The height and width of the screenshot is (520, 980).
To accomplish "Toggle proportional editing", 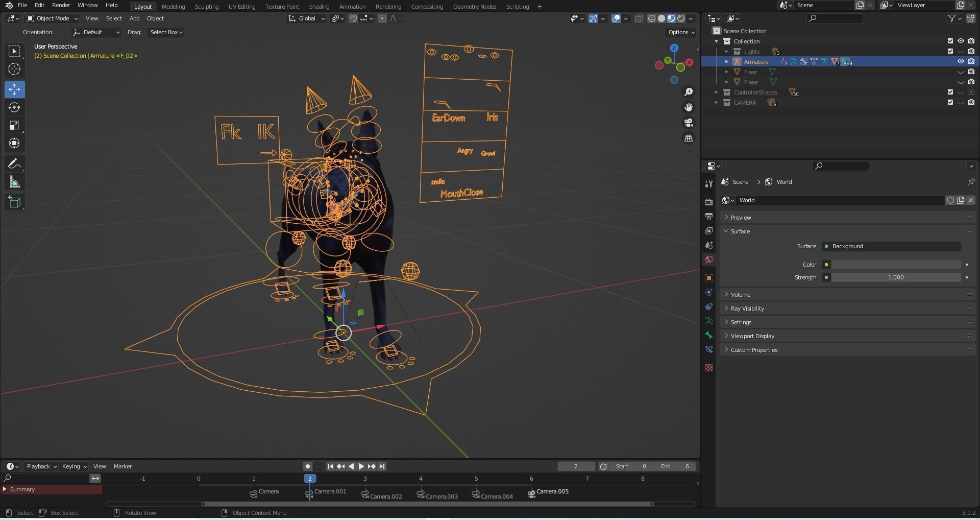I will [x=382, y=18].
